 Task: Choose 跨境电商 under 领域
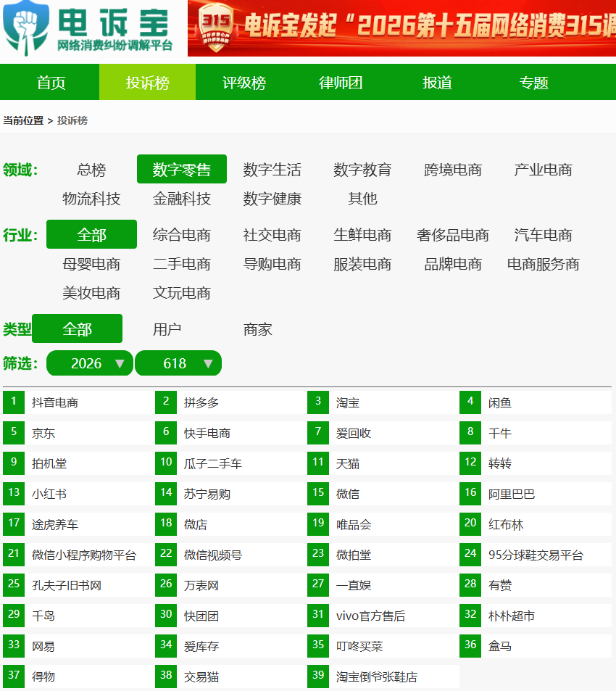(x=453, y=169)
